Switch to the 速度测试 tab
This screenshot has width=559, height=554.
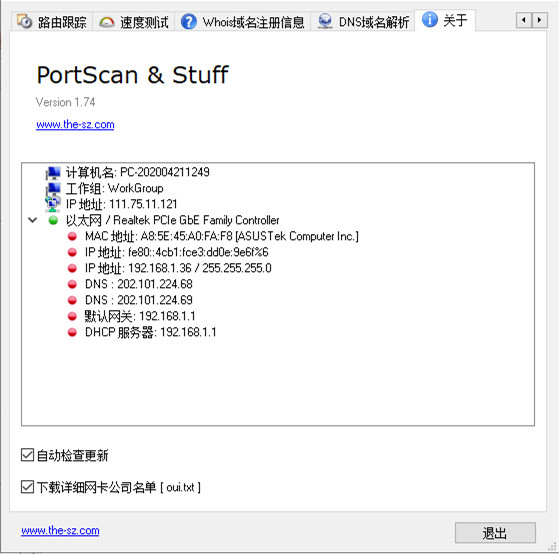coord(134,22)
